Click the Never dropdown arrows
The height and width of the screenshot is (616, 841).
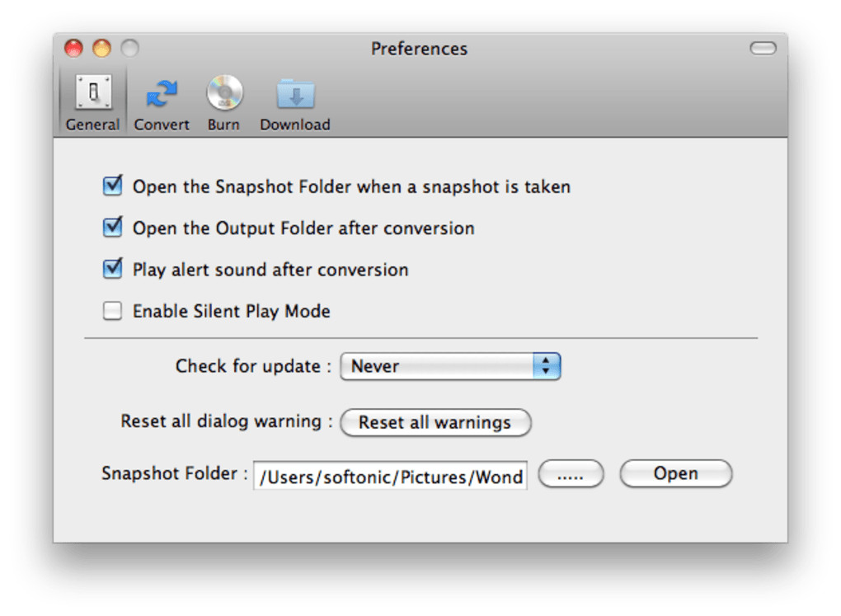546,366
